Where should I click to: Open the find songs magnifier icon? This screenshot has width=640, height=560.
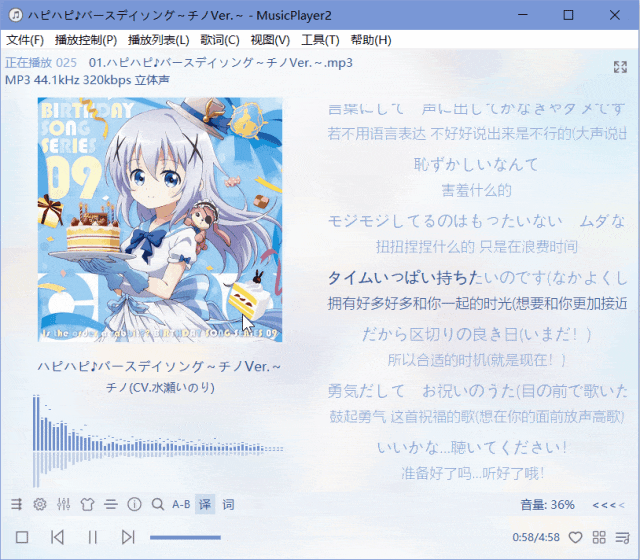158,504
